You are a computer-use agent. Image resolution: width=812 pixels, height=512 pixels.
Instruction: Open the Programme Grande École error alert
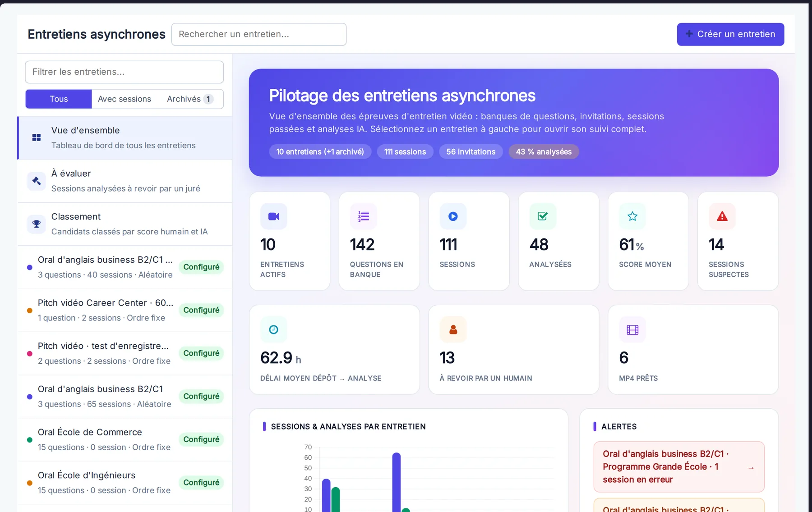point(679,467)
